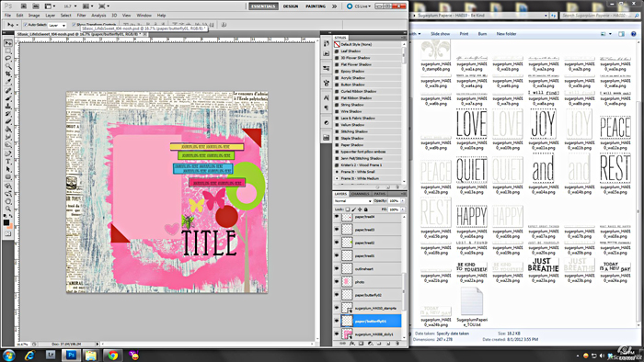Select the Lasso tool
The width and height of the screenshot is (644, 362).
(x=7, y=59)
